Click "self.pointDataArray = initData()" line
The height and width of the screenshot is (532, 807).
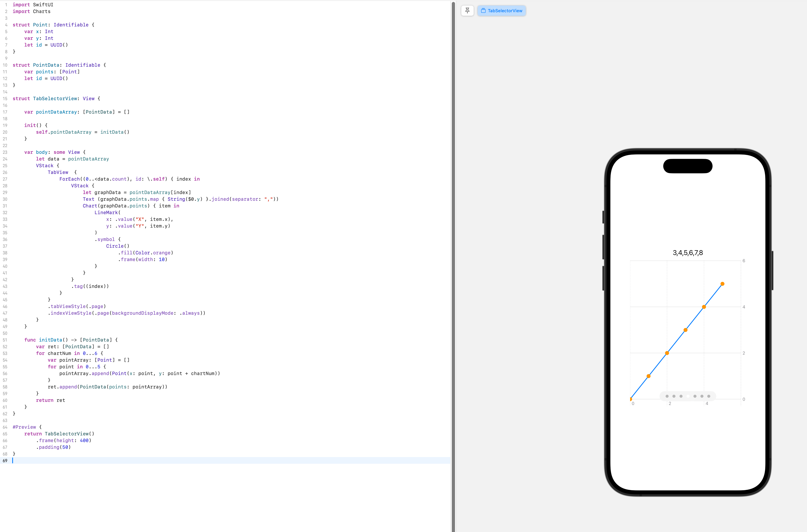pos(83,132)
